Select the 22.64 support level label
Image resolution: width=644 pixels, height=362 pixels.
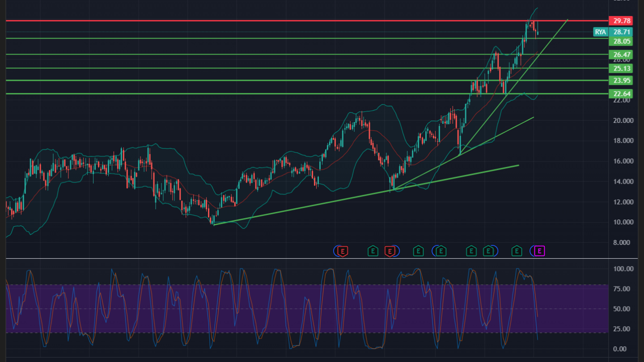pos(622,93)
